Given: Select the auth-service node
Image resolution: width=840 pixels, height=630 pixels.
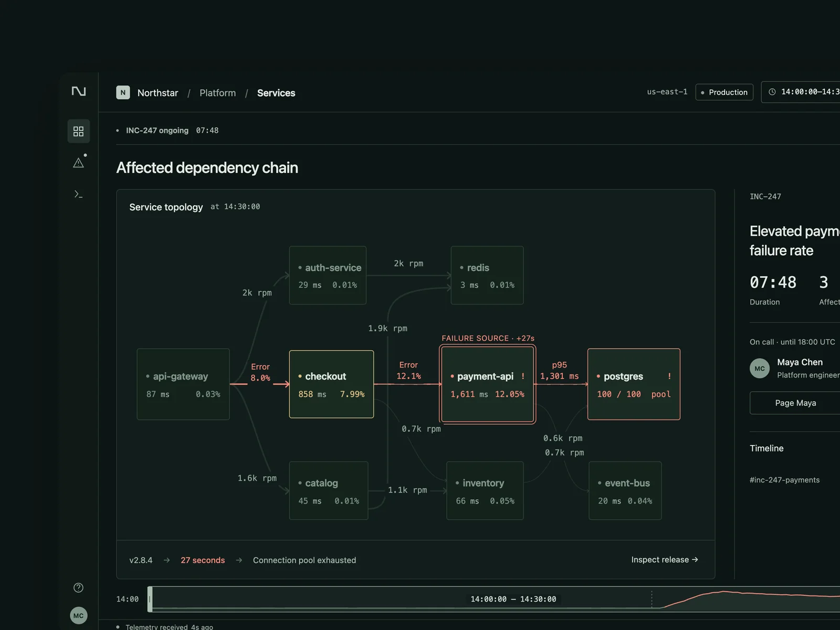Looking at the screenshot, I should pyautogui.click(x=328, y=275).
